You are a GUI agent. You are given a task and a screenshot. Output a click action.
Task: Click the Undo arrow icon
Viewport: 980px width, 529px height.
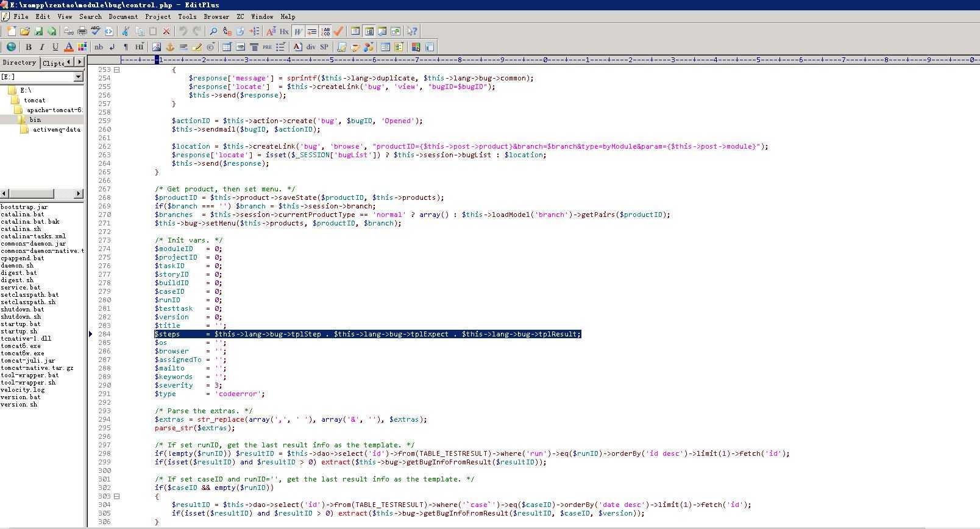pyautogui.click(x=183, y=31)
